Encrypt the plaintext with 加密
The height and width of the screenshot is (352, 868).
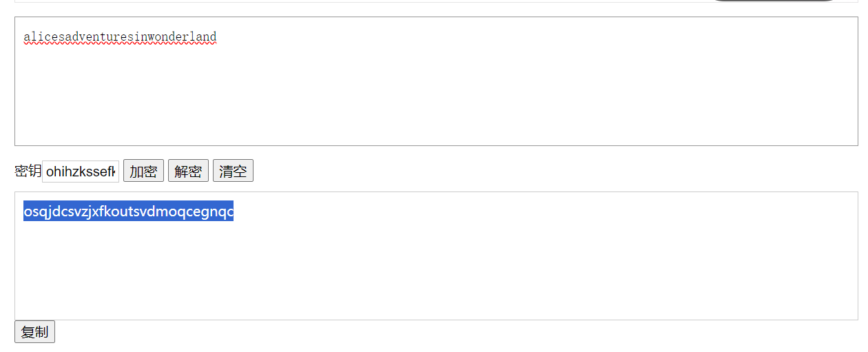click(x=143, y=171)
